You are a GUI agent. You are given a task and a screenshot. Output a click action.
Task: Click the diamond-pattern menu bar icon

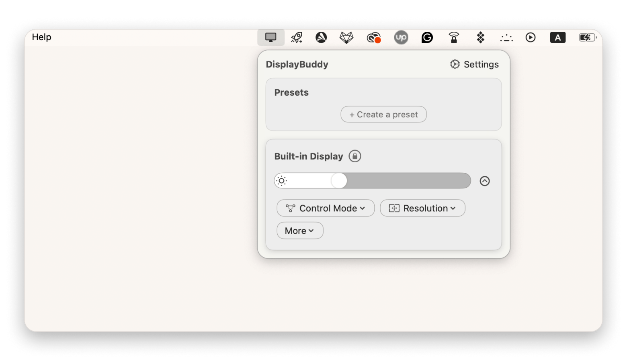(480, 37)
